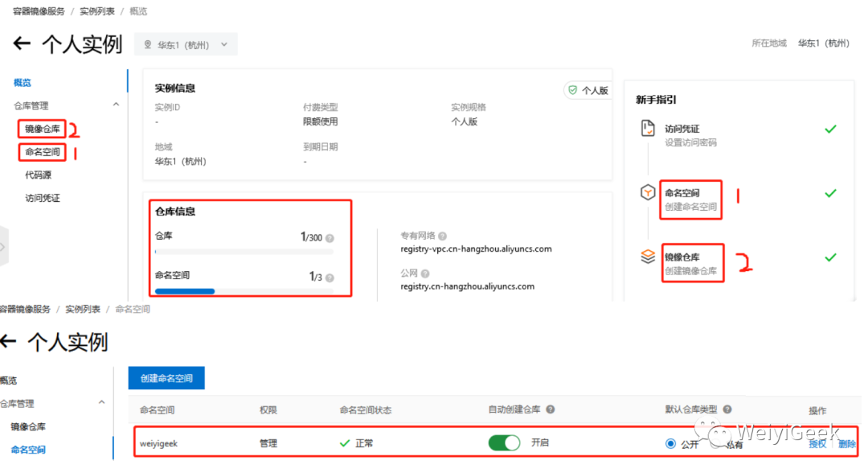Screen dimensions: 868x473
Task: Click registry.cn-hangzhou.aliyuncs.com public address
Action: [467, 286]
